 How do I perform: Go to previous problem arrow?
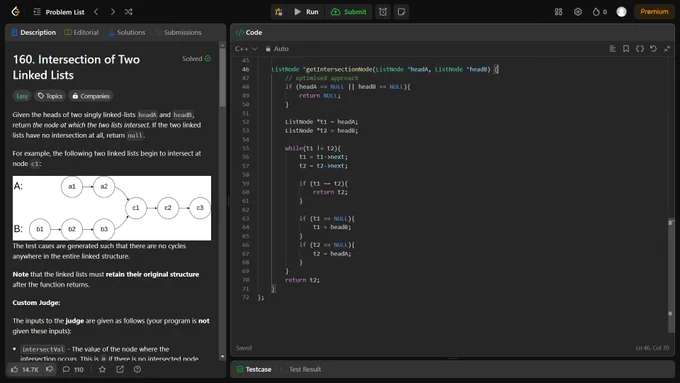[x=96, y=12]
